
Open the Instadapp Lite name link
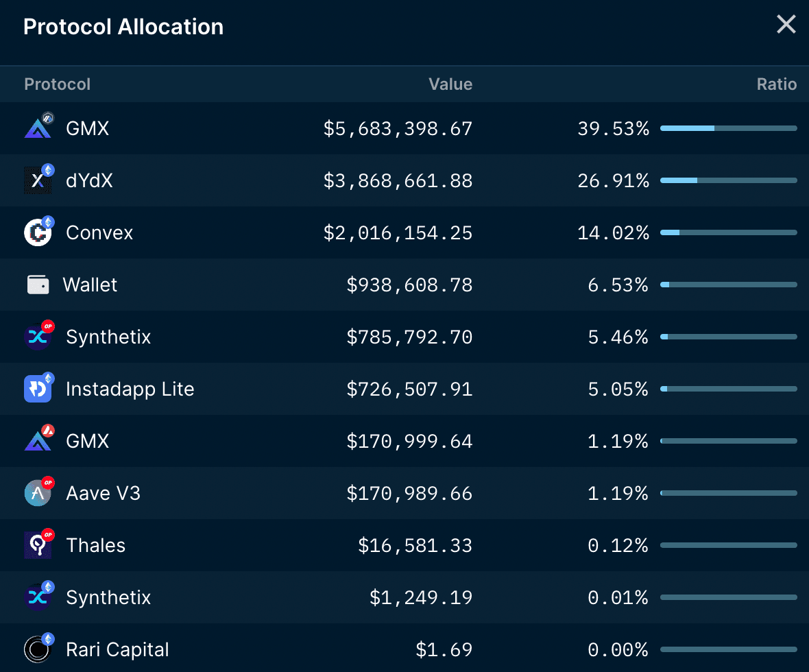pos(130,389)
